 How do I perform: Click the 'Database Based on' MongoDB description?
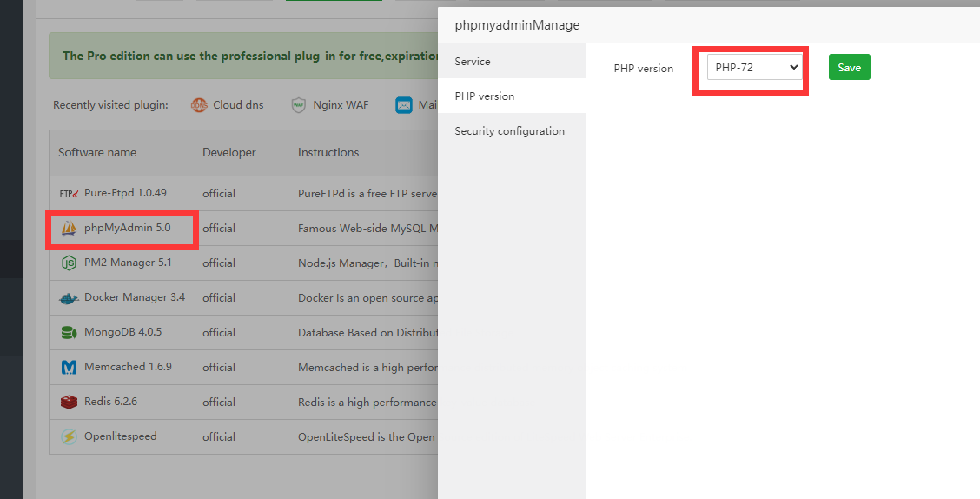(x=367, y=333)
